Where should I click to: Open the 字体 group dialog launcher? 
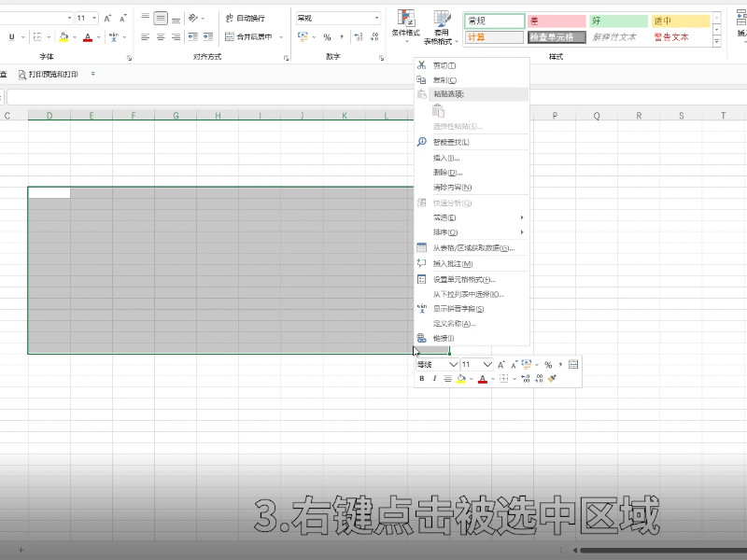pyautogui.click(x=129, y=58)
